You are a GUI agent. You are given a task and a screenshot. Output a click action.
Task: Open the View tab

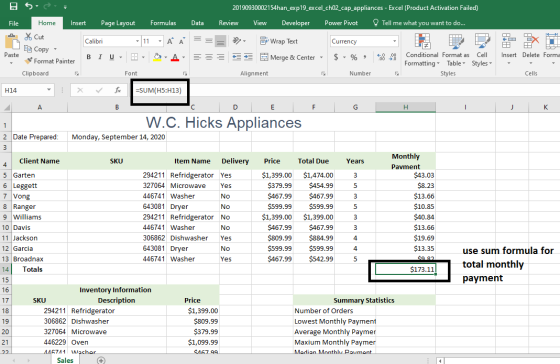pos(260,23)
